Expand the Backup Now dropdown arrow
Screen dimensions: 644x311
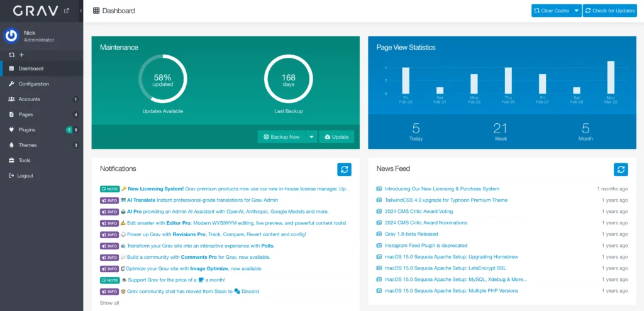[311, 136]
